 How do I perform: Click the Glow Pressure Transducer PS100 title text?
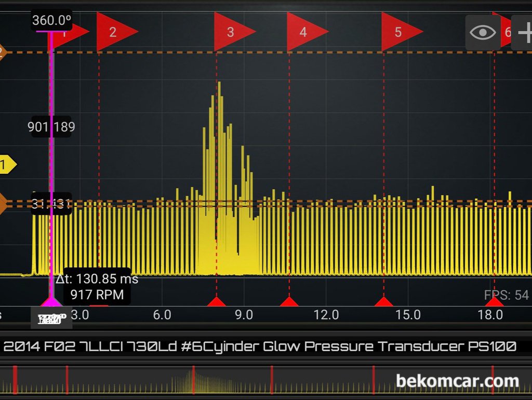[x=390, y=346]
